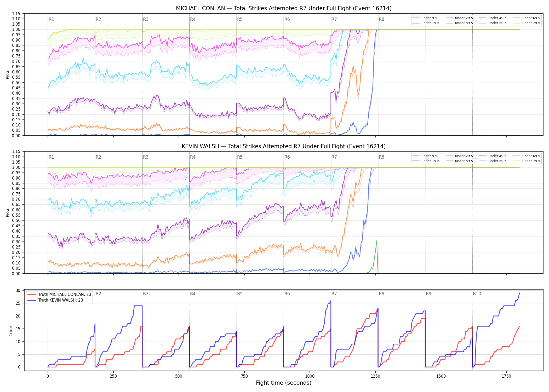Click the 30 tick on Count axis
The width and height of the screenshot is (549, 392).
click(18, 291)
